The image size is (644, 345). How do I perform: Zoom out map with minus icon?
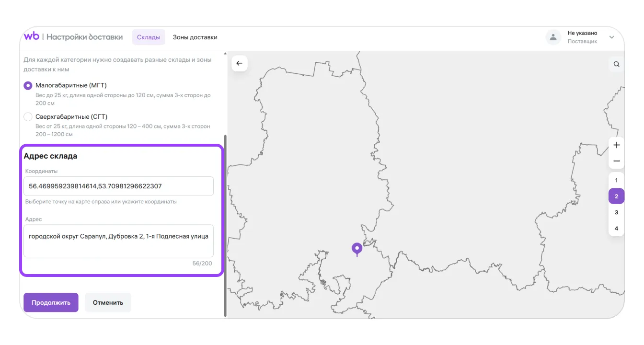click(x=616, y=161)
